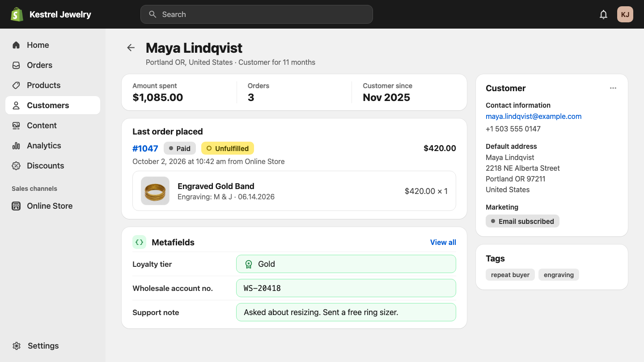Click the Paid status badge
Screen dimensions: 644x362
pyautogui.click(x=180, y=148)
